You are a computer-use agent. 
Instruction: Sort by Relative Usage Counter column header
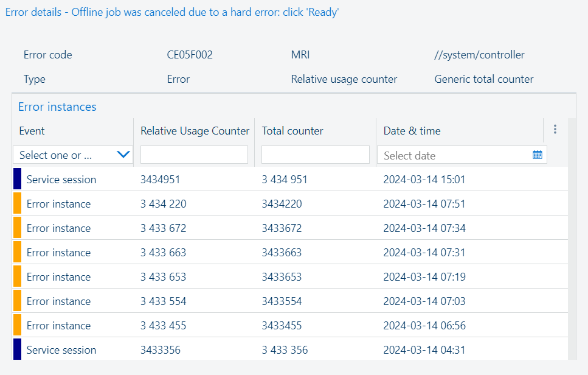click(x=195, y=131)
